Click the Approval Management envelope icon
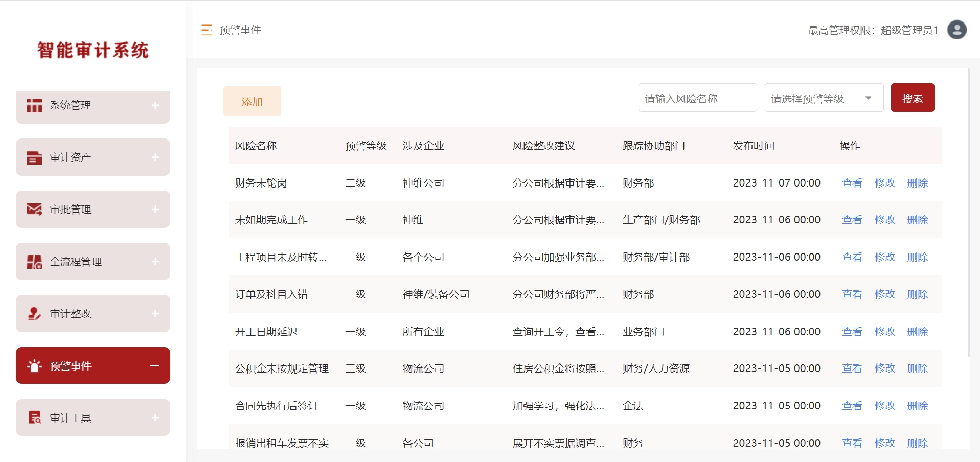Viewport: 980px width, 462px height. click(x=34, y=210)
